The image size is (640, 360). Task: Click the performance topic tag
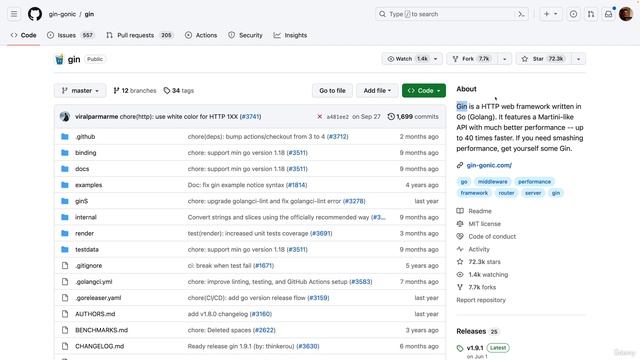[534, 182]
